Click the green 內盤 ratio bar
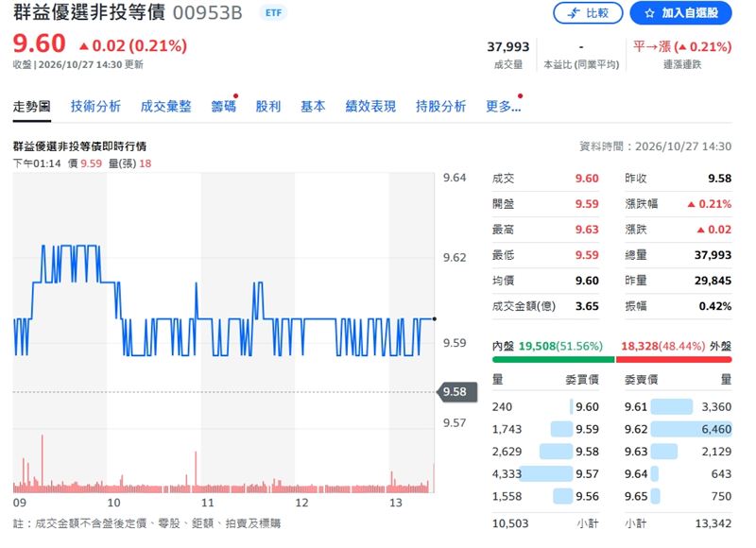 pyautogui.click(x=554, y=360)
